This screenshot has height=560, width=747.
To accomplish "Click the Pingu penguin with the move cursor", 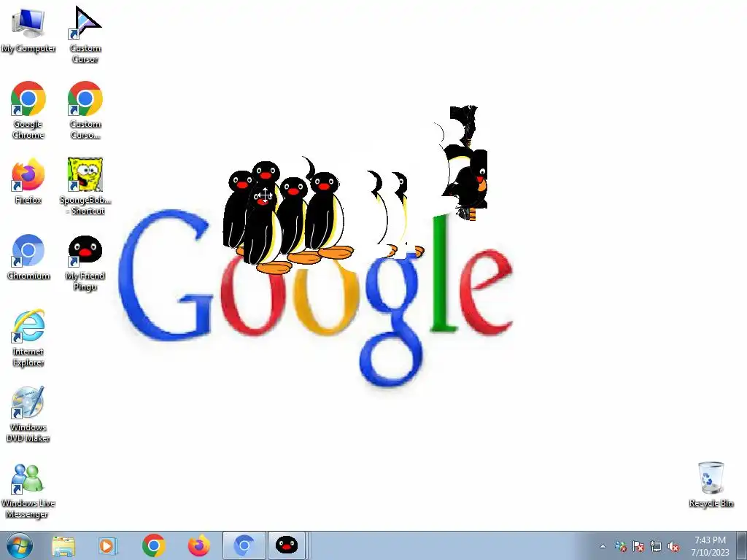I will [x=263, y=230].
